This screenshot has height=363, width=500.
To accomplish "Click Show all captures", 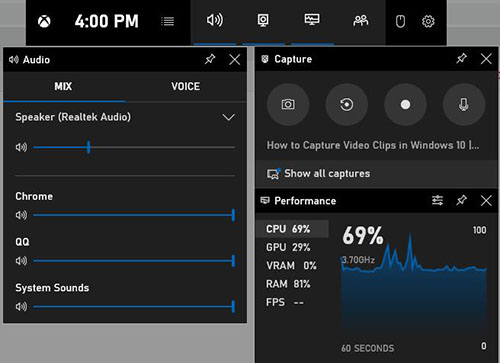I will [x=377, y=174].
